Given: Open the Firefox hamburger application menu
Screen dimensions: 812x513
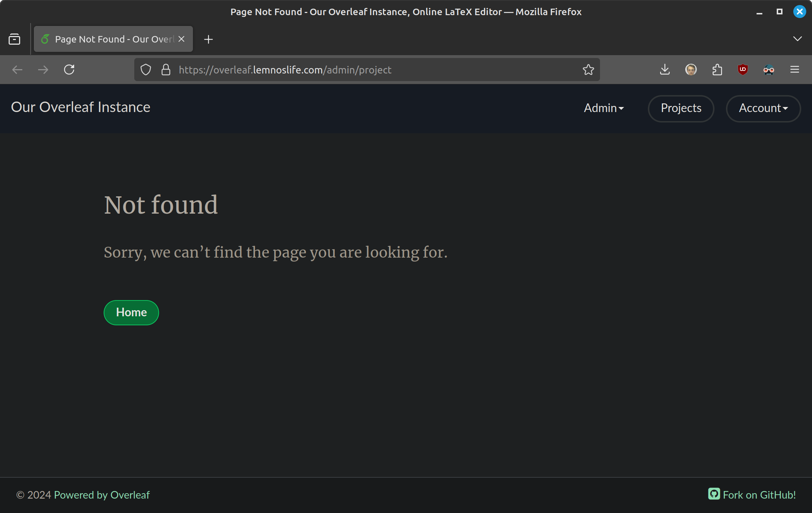Looking at the screenshot, I should pos(795,70).
